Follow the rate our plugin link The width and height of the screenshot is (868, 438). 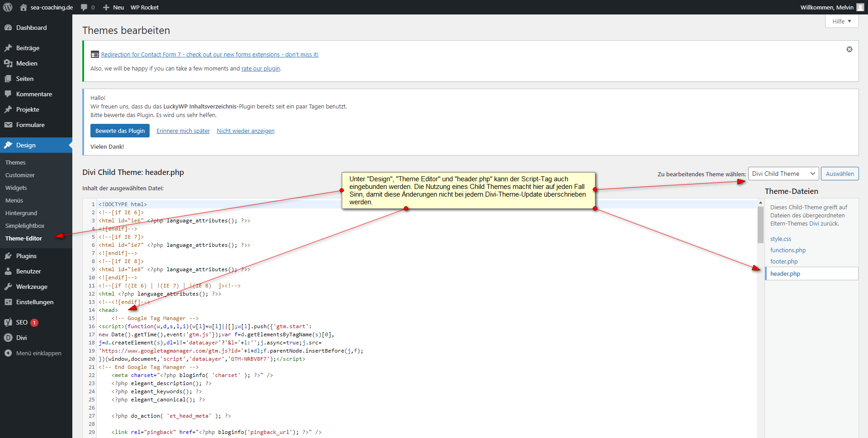pyautogui.click(x=261, y=69)
